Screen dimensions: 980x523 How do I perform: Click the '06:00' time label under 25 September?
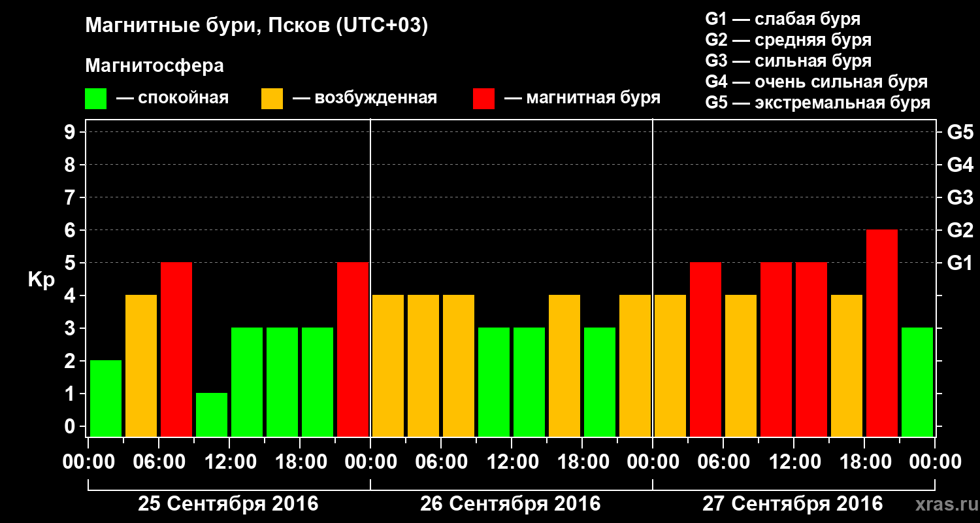[159, 462]
